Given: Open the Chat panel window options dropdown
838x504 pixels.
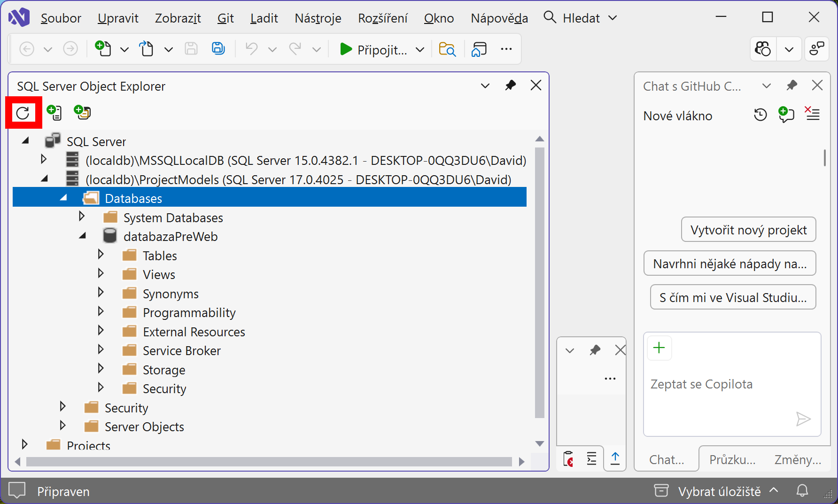Looking at the screenshot, I should click(x=767, y=86).
